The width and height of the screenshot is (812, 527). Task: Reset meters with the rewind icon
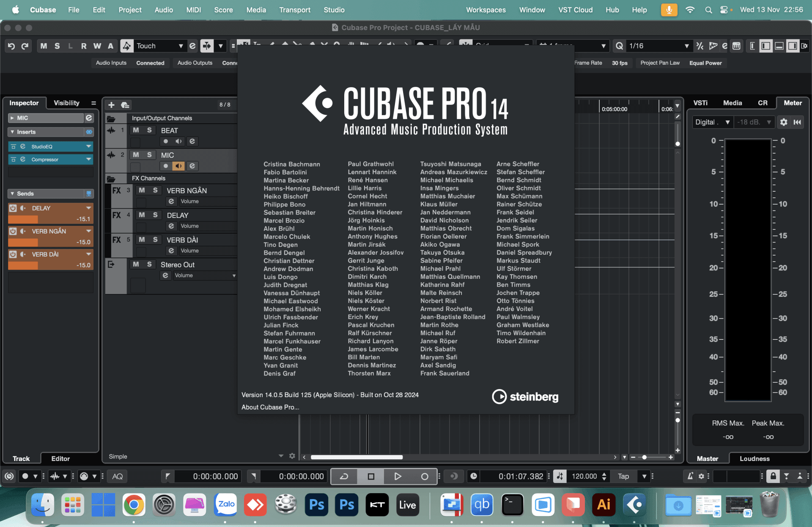797,122
